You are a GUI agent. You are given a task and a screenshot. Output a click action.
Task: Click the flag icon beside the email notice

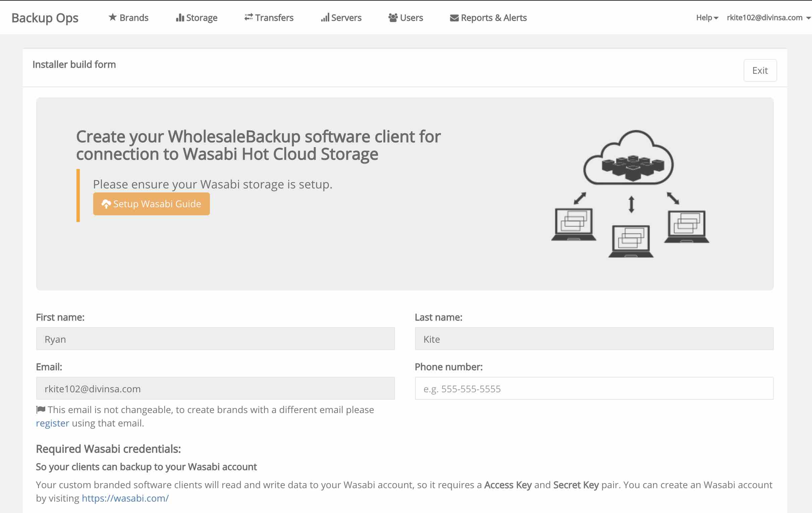[x=41, y=409]
